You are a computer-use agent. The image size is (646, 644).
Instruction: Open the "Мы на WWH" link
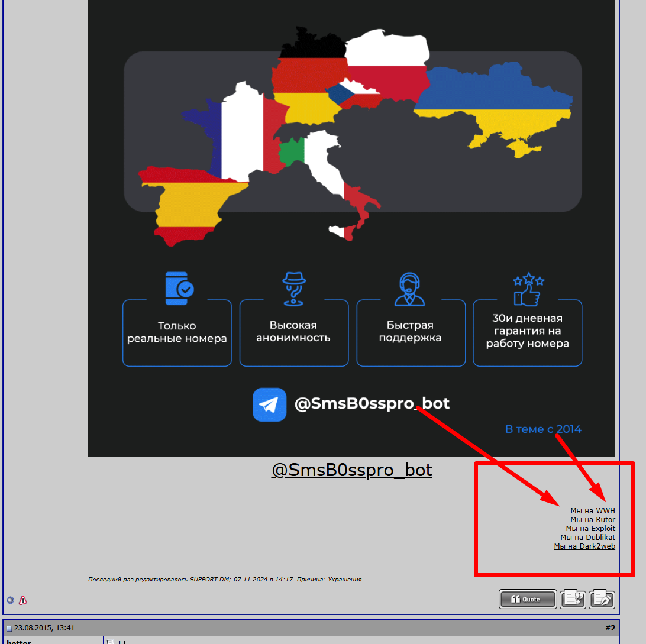point(592,510)
